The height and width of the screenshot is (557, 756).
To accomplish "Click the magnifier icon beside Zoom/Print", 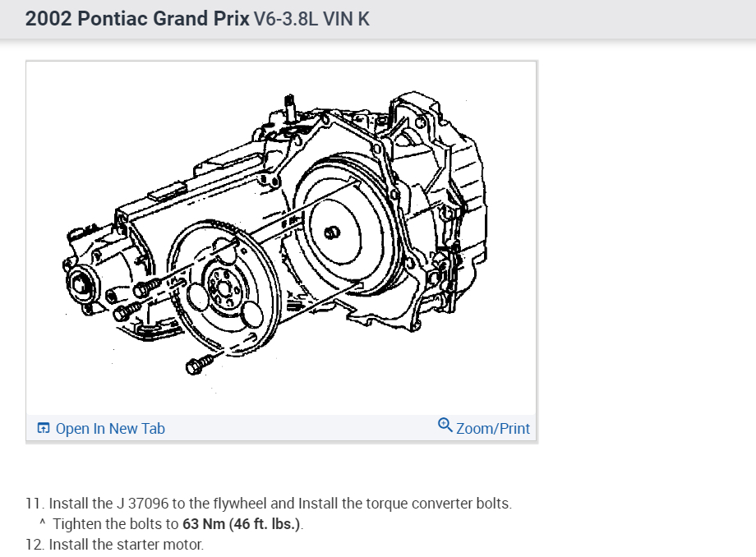I will [445, 426].
